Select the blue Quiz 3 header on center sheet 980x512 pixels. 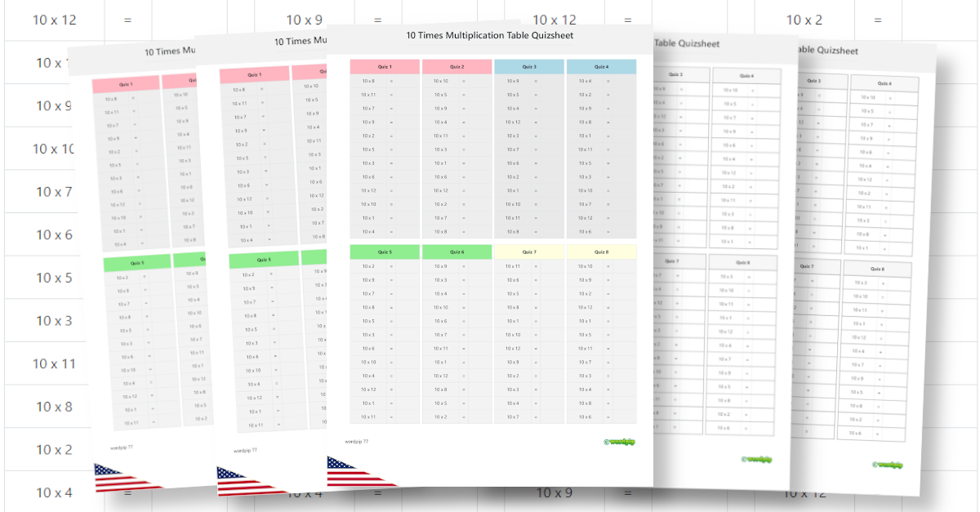pos(528,67)
